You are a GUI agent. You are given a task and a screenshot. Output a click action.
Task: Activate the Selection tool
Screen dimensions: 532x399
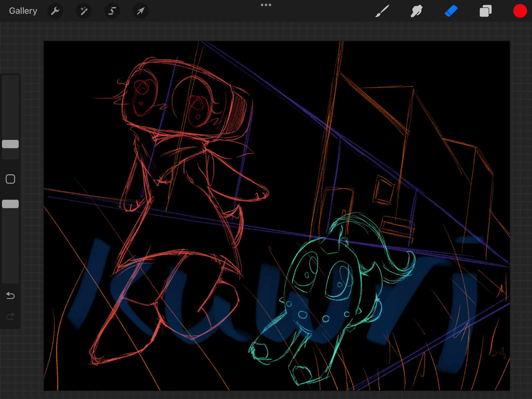coord(112,11)
